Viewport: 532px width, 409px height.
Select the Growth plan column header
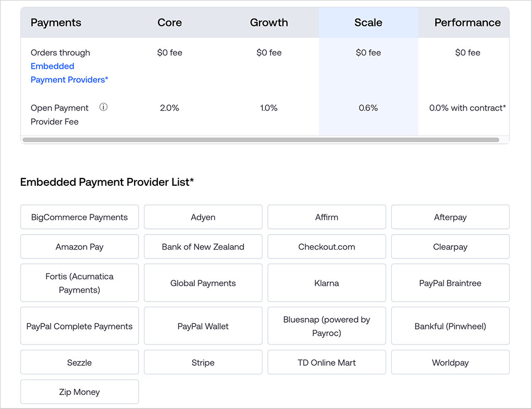[x=269, y=23]
